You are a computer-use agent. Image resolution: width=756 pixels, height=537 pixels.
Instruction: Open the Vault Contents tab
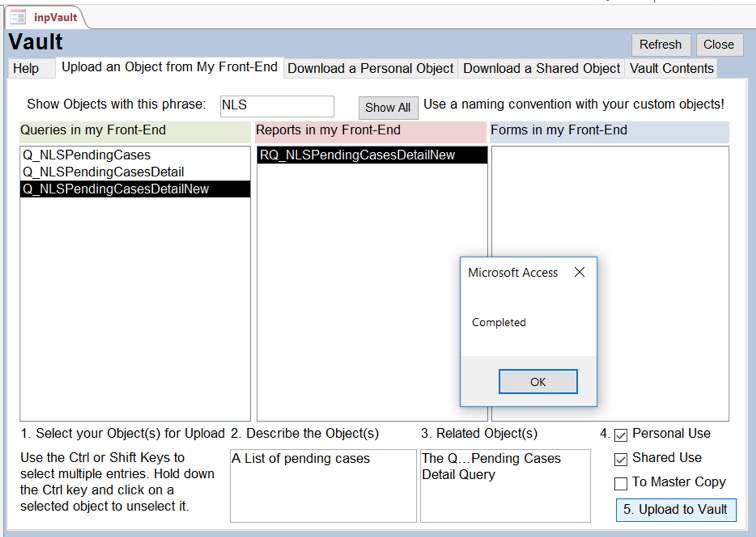pos(671,68)
